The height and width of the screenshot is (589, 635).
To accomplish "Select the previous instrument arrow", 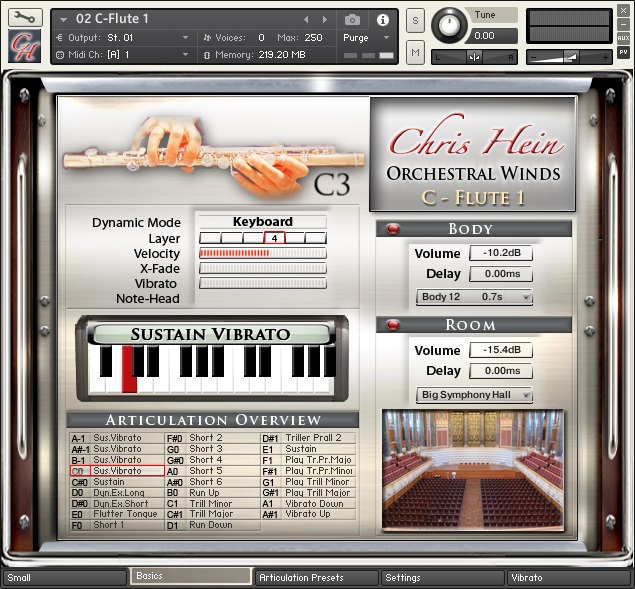I will click(x=306, y=19).
